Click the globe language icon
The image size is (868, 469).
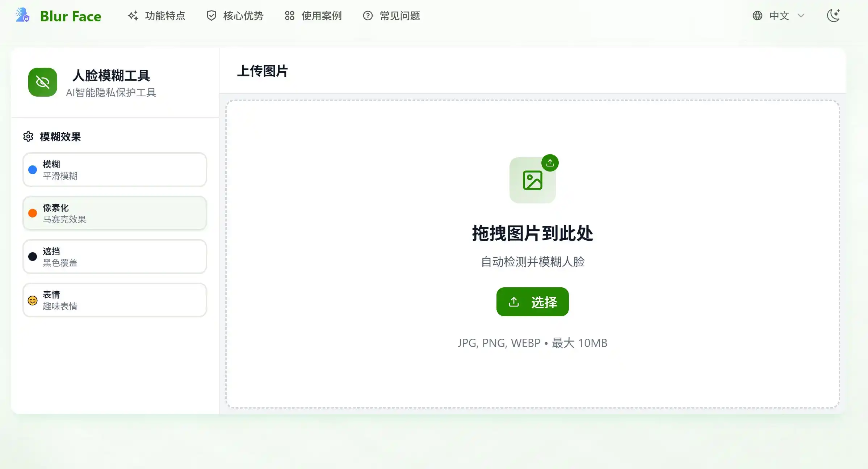(x=758, y=16)
